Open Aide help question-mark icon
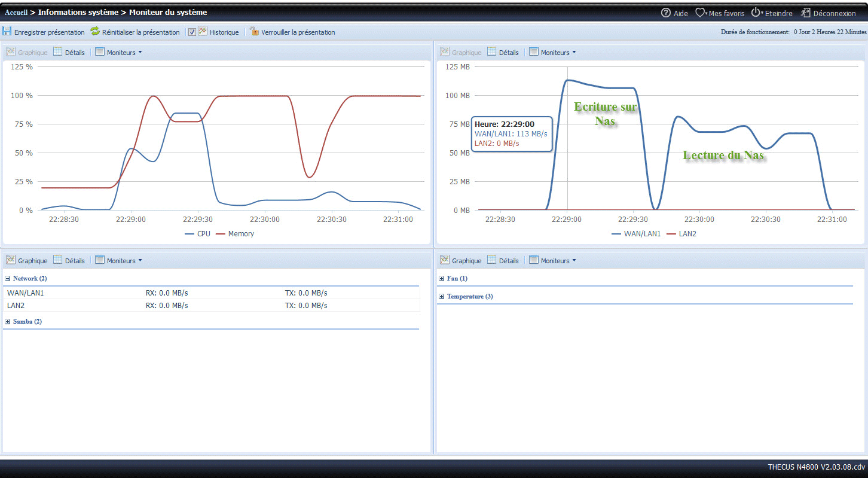The width and height of the screenshot is (868, 478). click(666, 13)
